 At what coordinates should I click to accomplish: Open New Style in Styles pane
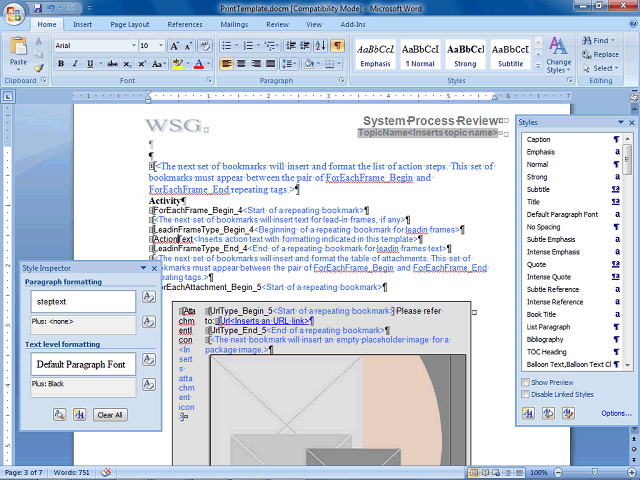click(529, 413)
